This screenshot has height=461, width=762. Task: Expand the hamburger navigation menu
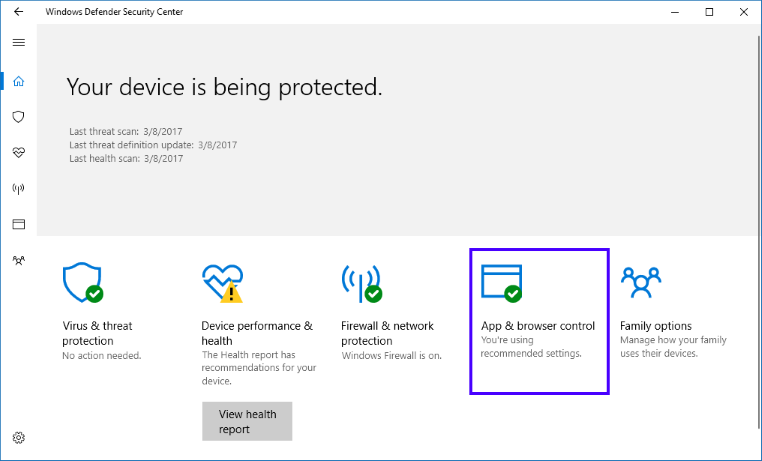pos(18,43)
